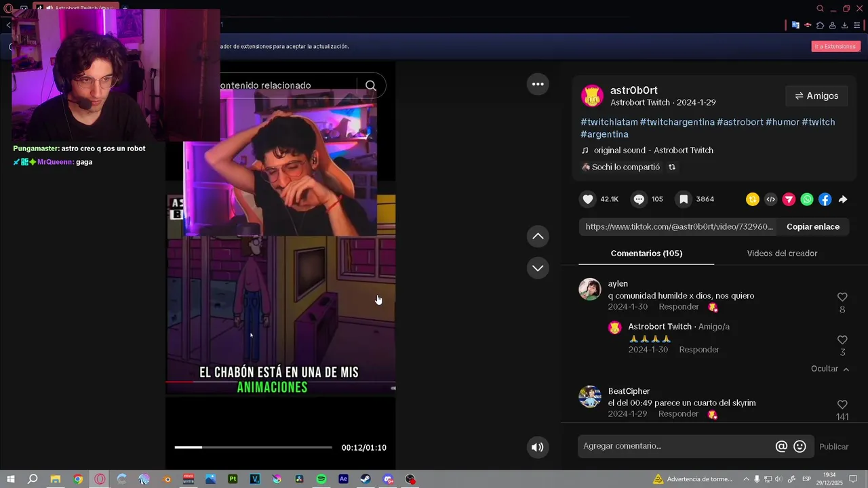Collapse replies with Ocultar
The width and height of the screenshot is (868, 488).
830,369
